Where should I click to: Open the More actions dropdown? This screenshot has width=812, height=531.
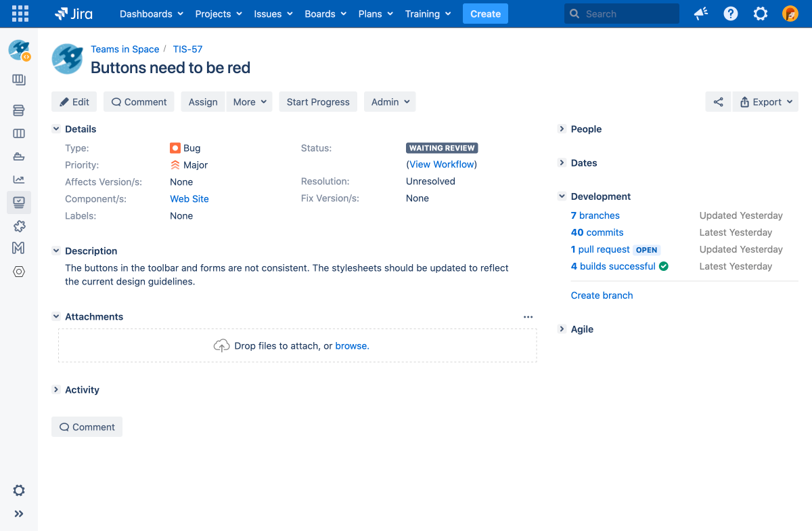(x=249, y=102)
